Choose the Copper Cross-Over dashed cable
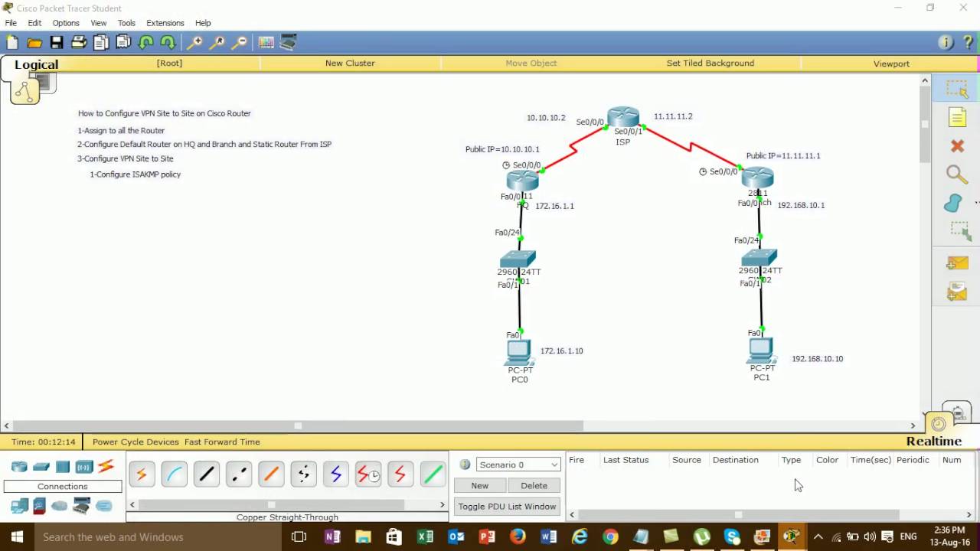This screenshot has height=551, width=980. (x=239, y=475)
